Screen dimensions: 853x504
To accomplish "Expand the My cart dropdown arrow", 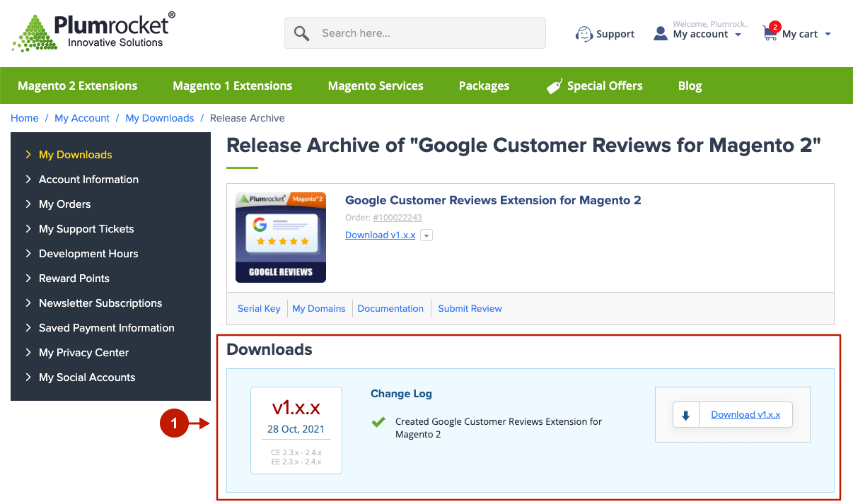I will coord(828,35).
